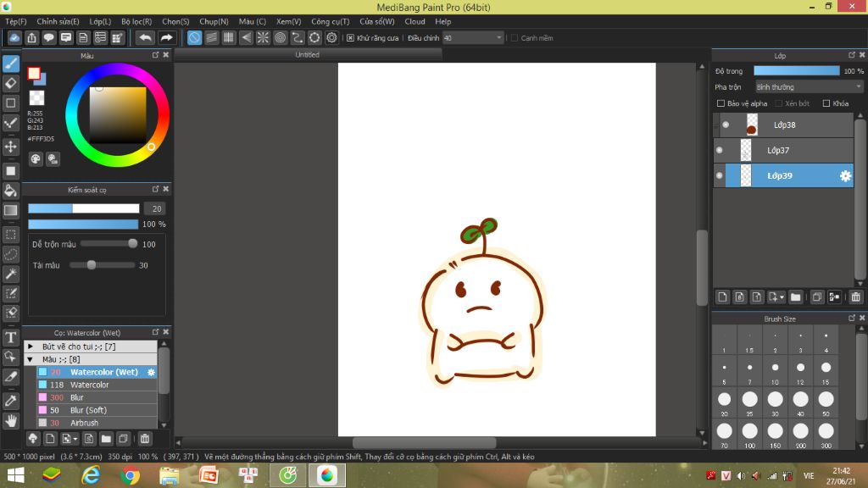This screenshot has height=488, width=868.
Task: Toggle the Canh mềm checkbox
Action: [x=515, y=38]
